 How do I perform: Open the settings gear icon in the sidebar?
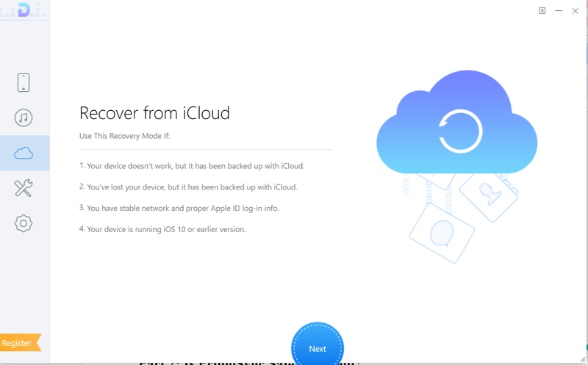(24, 223)
